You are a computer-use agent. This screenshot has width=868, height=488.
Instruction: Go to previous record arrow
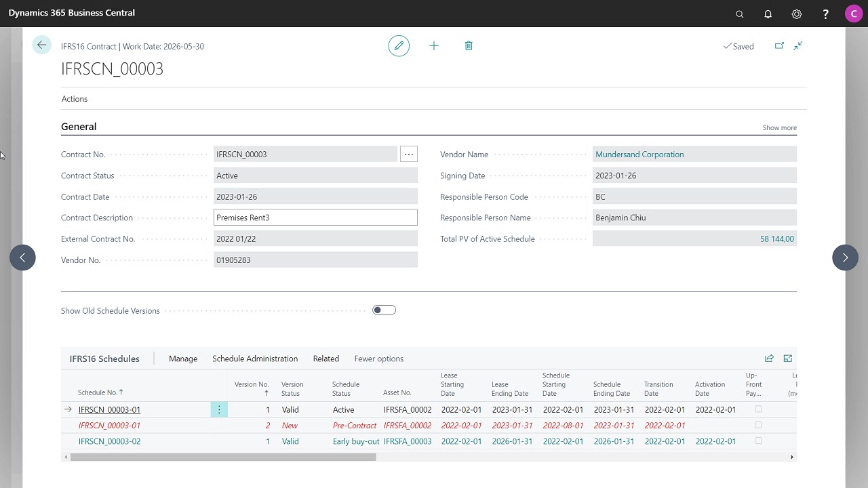pos(22,258)
